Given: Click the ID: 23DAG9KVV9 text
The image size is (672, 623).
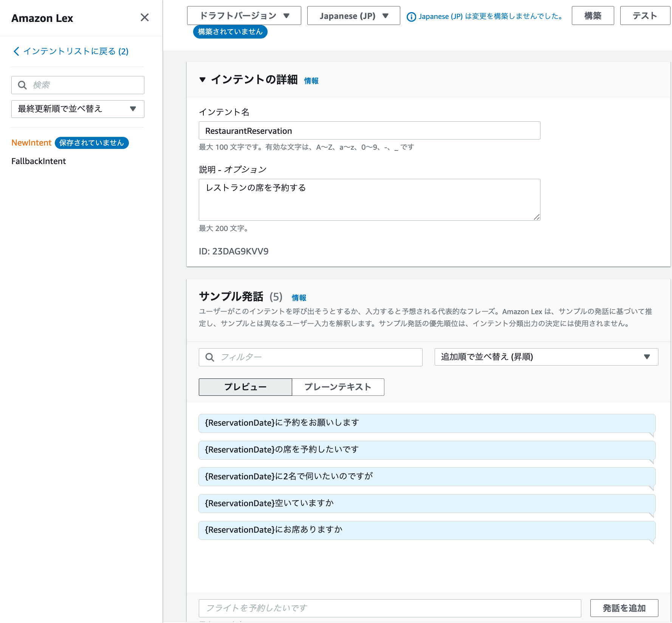Looking at the screenshot, I should 234,251.
